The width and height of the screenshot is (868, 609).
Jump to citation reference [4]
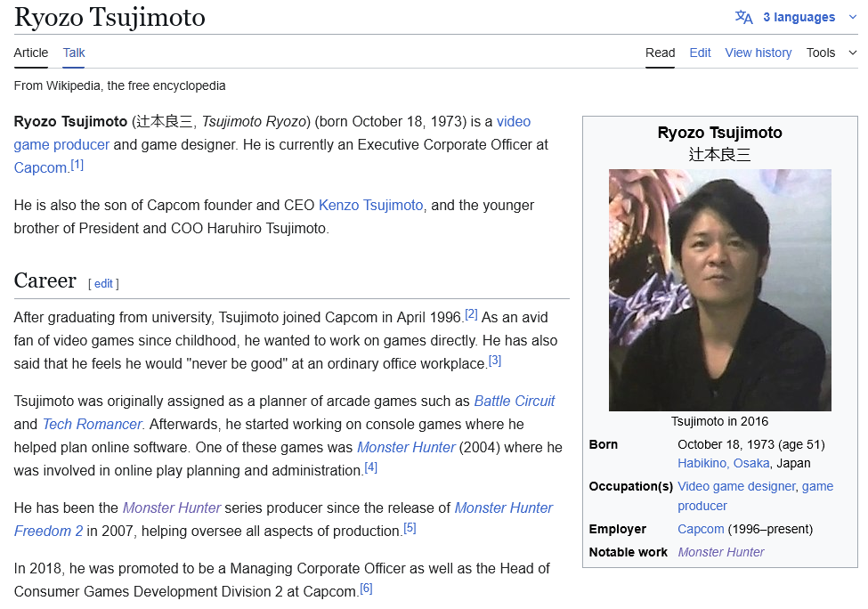[x=371, y=467]
